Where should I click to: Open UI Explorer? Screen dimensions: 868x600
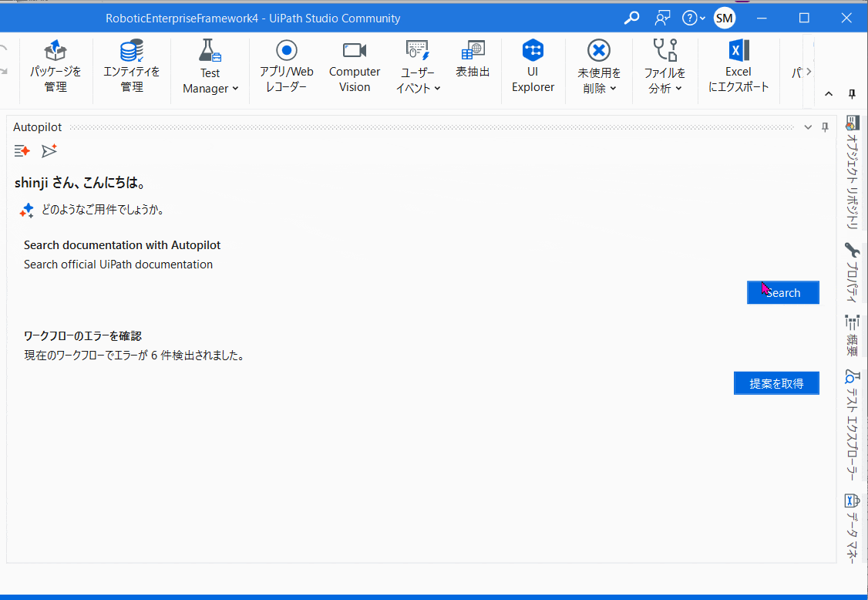pos(533,66)
